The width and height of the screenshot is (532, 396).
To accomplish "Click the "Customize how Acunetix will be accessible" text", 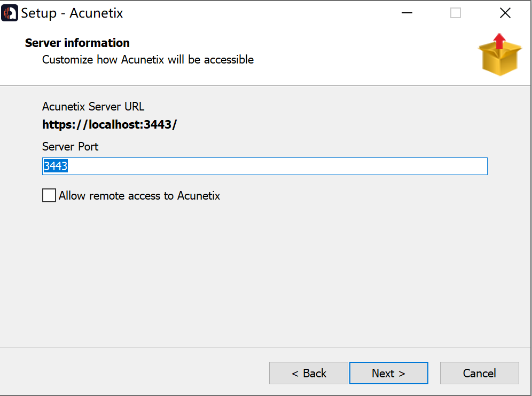I will [x=148, y=60].
